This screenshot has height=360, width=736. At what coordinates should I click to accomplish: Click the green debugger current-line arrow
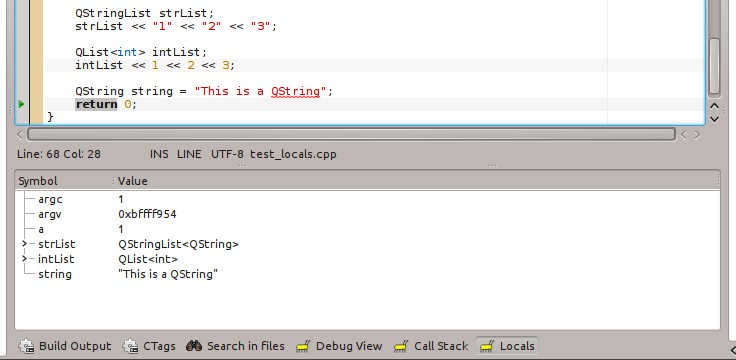pyautogui.click(x=21, y=104)
